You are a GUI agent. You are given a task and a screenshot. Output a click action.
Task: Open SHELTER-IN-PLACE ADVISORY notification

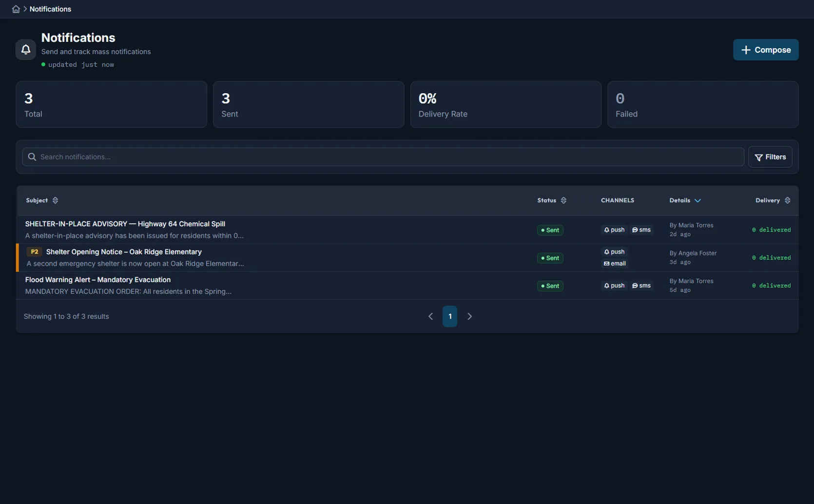click(x=125, y=224)
